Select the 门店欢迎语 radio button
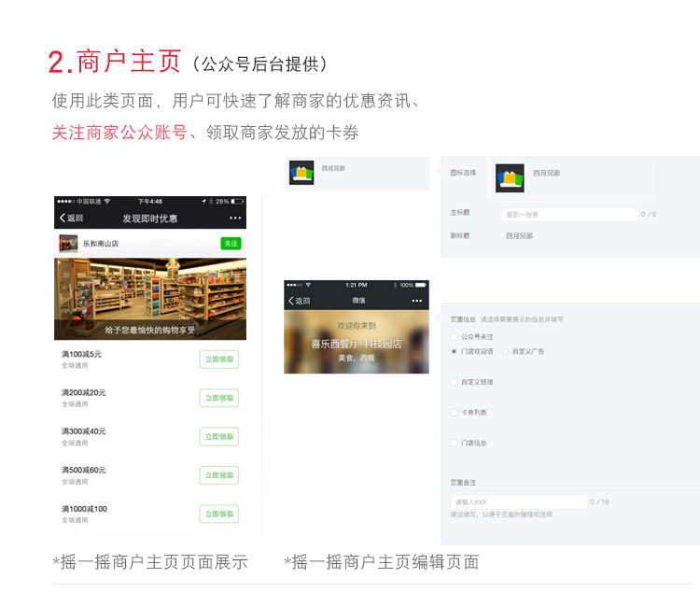The image size is (700, 607). (x=454, y=351)
